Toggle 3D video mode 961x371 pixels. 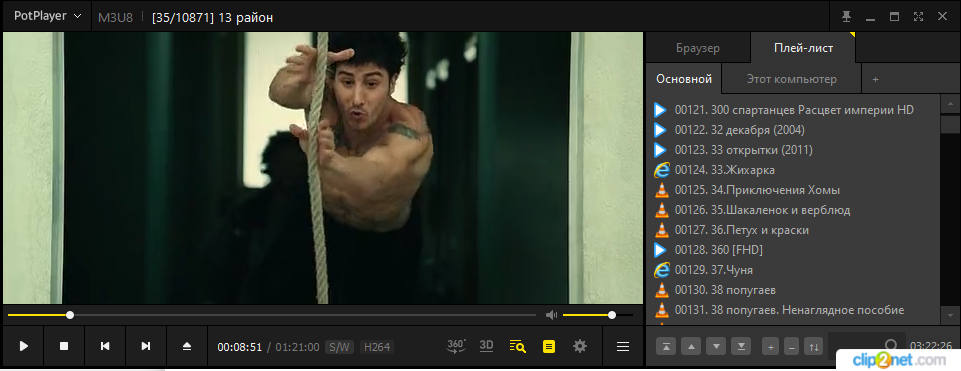[x=487, y=346]
